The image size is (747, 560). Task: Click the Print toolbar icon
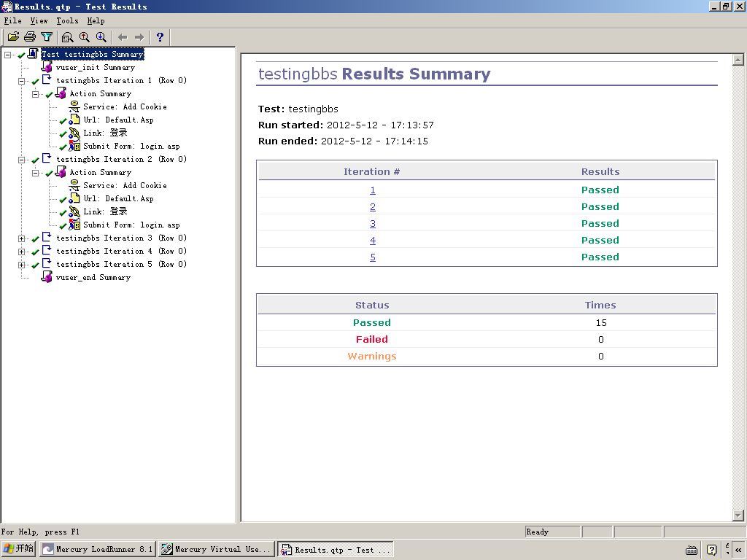click(x=30, y=36)
